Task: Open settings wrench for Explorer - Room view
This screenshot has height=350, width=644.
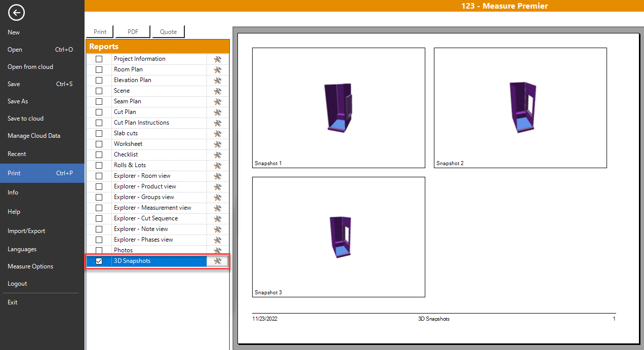Action: (x=217, y=176)
